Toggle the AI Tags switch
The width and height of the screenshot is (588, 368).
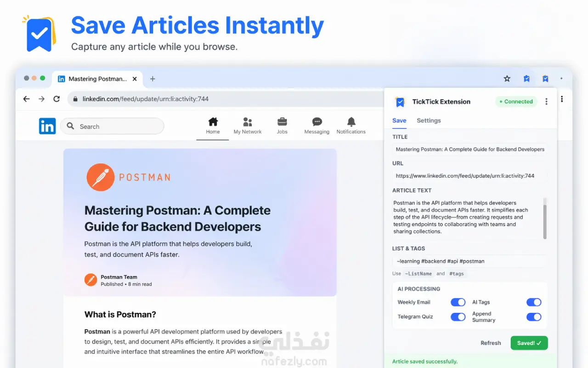[534, 302]
